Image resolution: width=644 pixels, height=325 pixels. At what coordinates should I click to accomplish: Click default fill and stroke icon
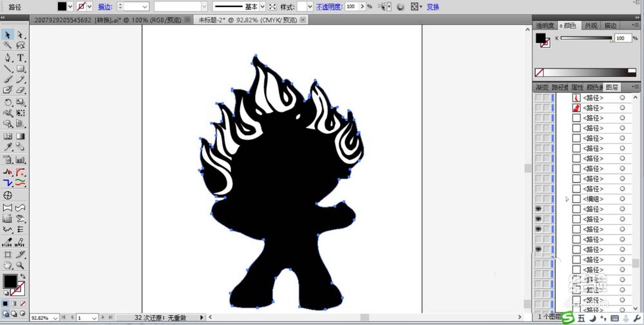(x=6, y=293)
